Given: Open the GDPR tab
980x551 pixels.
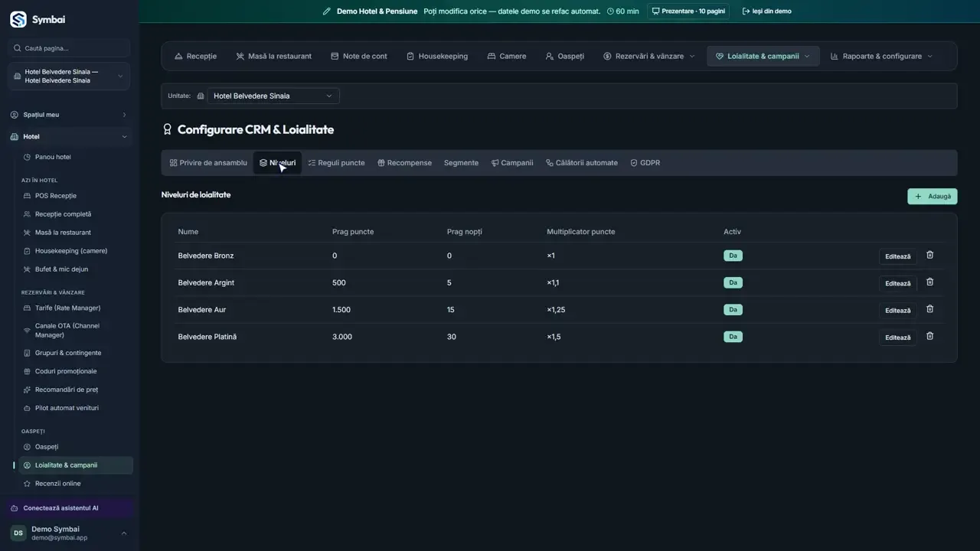Looking at the screenshot, I should click(645, 163).
